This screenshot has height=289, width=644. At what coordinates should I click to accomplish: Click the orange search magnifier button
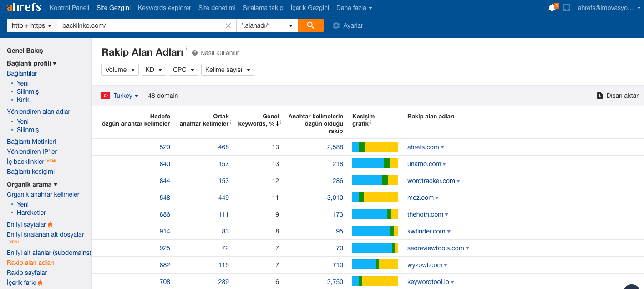(x=310, y=25)
